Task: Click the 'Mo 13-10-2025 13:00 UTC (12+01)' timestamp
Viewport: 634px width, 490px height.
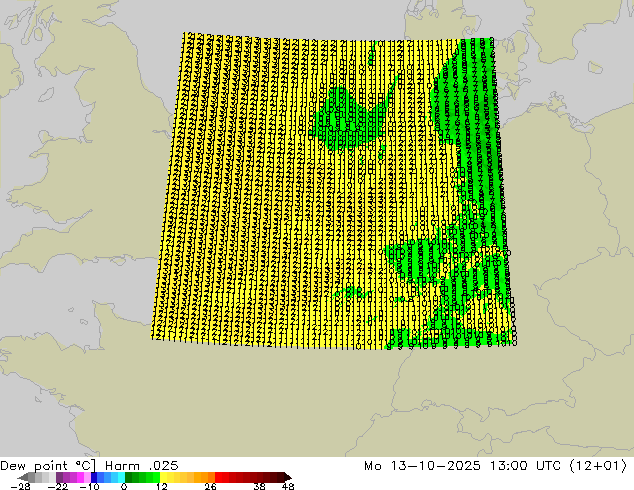Action: tap(496, 466)
